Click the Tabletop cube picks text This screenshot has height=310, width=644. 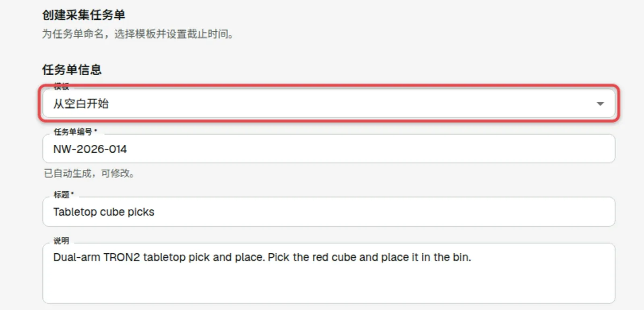104,212
